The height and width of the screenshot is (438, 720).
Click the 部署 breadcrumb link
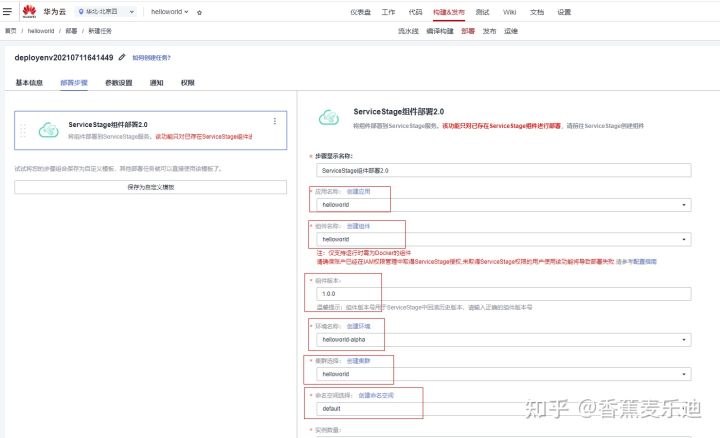pos(71,31)
